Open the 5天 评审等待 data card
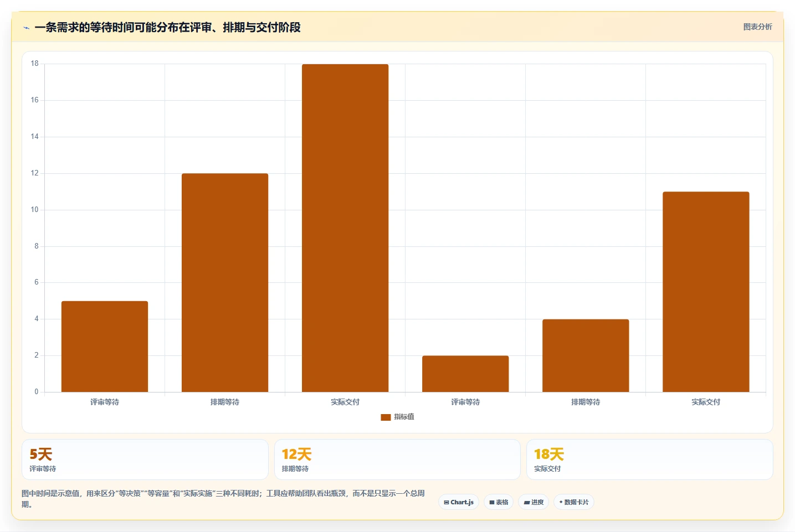This screenshot has height=532, width=795. [145, 459]
